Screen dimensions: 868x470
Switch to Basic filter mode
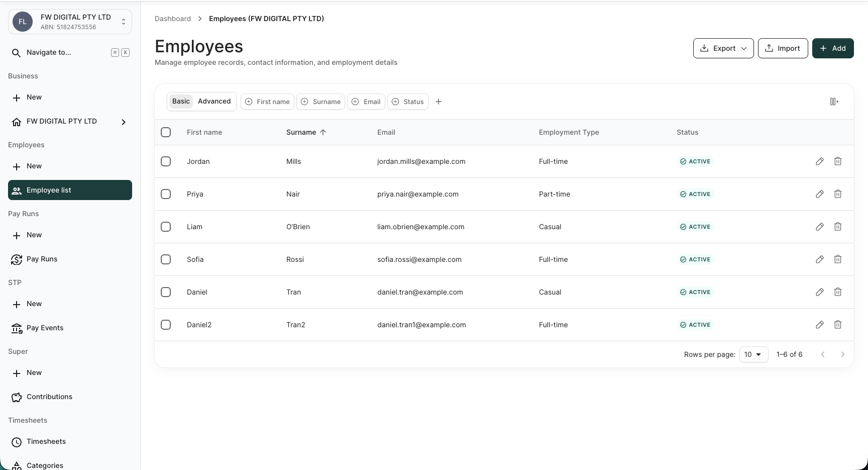(181, 101)
